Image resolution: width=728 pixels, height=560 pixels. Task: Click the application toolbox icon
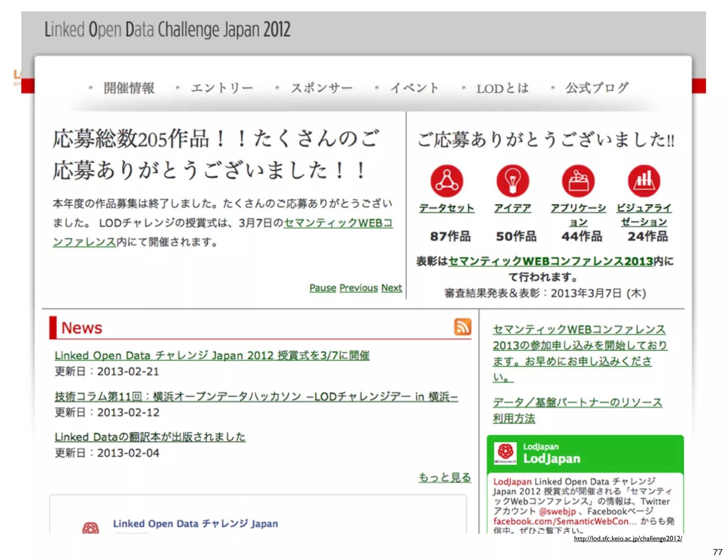[578, 181]
